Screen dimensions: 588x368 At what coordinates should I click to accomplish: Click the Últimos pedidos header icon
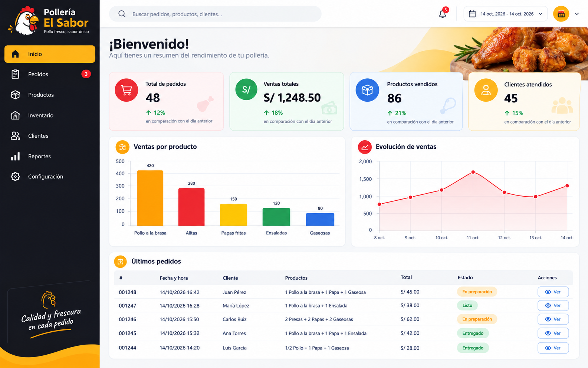pos(120,262)
